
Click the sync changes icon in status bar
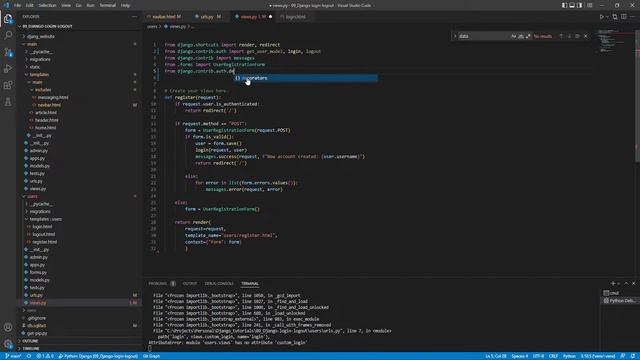29,356
